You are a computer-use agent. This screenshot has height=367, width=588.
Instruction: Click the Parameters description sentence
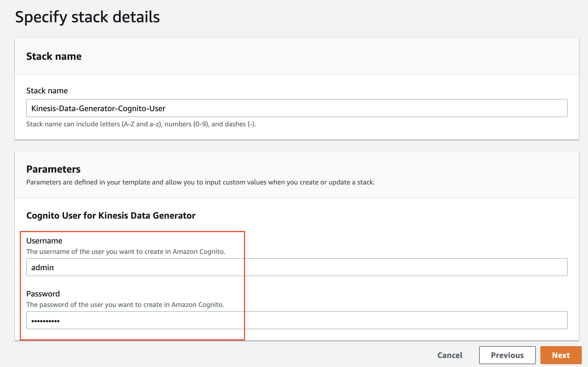[201, 182]
